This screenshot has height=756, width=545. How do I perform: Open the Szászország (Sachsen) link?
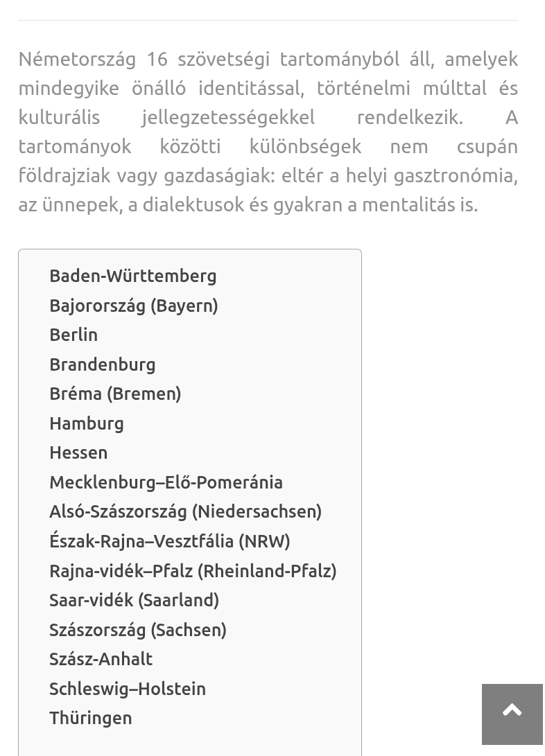click(138, 630)
